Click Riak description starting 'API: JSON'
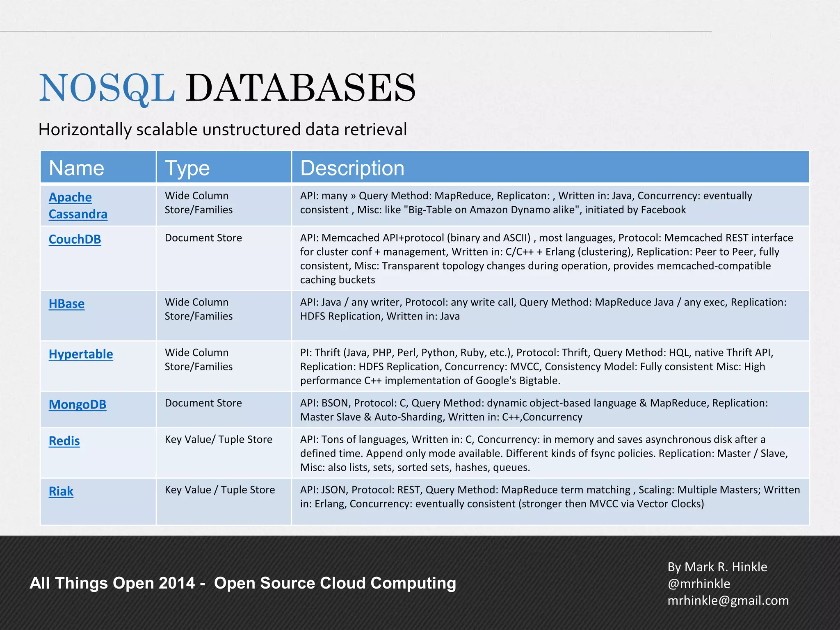840x630 pixels. (x=550, y=502)
